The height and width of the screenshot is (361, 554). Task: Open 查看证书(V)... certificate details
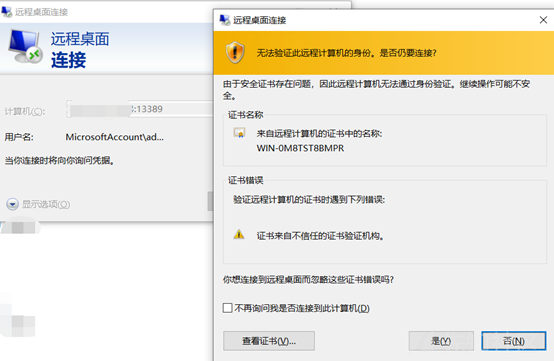(269, 341)
